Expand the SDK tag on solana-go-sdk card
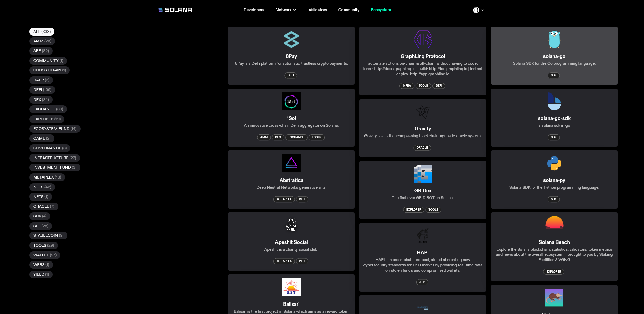 (554, 137)
